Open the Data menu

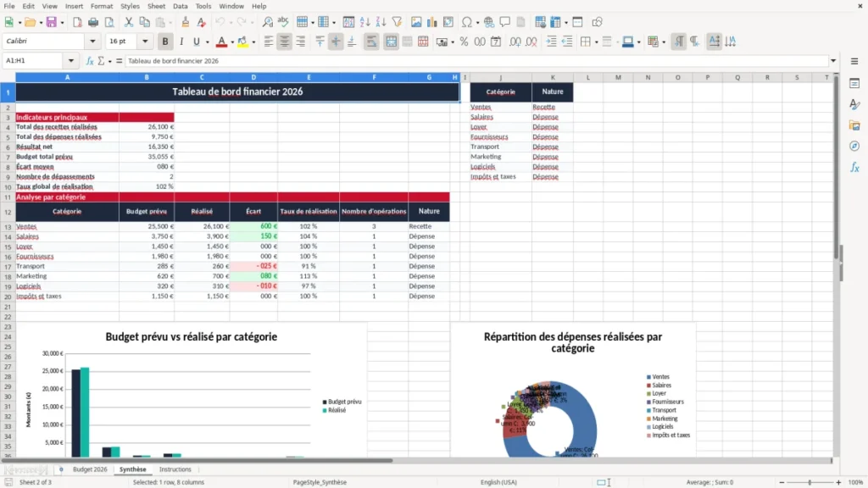point(180,6)
